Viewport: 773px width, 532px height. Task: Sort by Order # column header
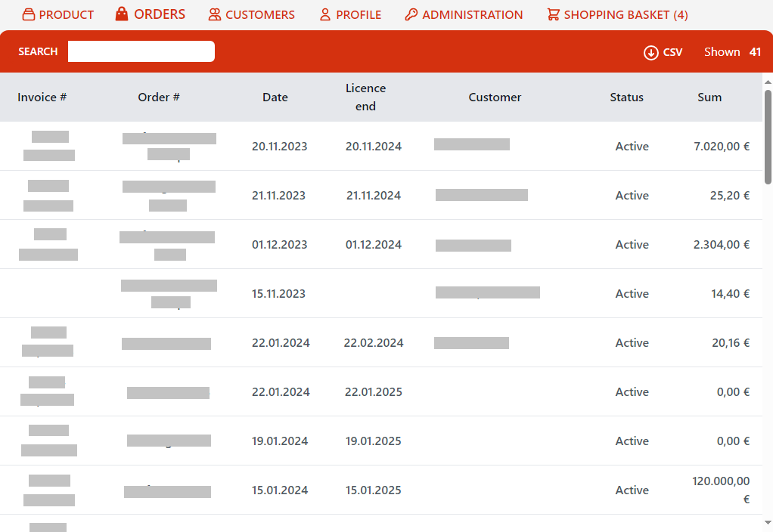pos(159,97)
